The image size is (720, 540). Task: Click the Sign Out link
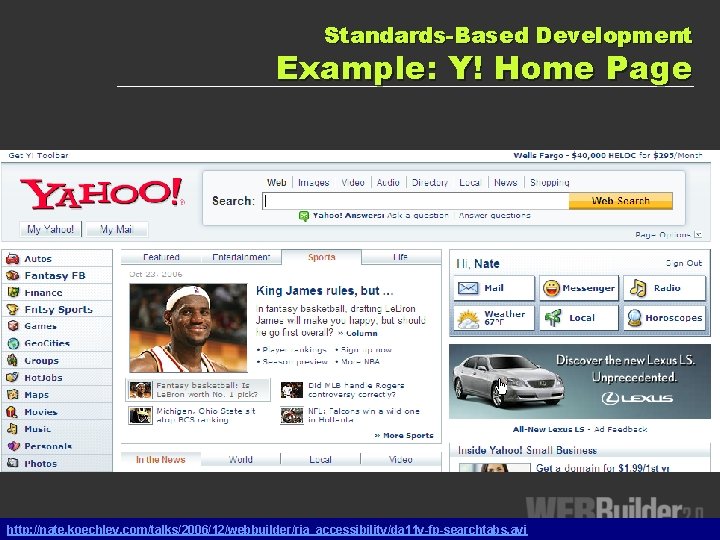coord(684,263)
